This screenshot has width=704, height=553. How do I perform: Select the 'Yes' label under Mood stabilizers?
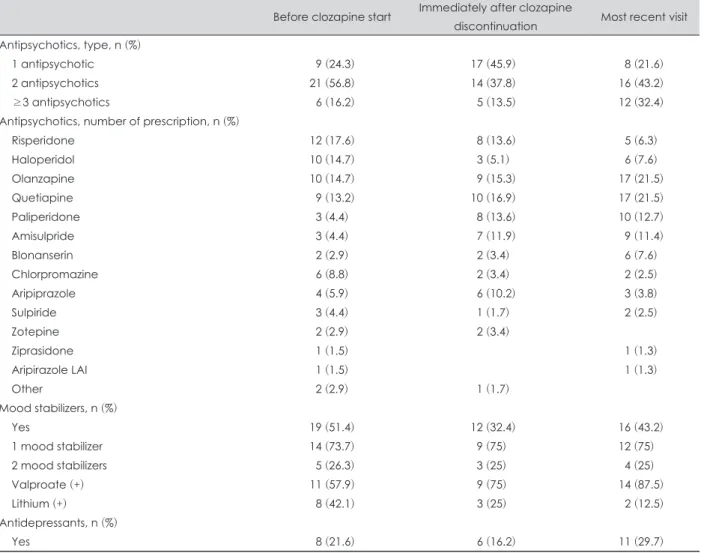coord(21,427)
